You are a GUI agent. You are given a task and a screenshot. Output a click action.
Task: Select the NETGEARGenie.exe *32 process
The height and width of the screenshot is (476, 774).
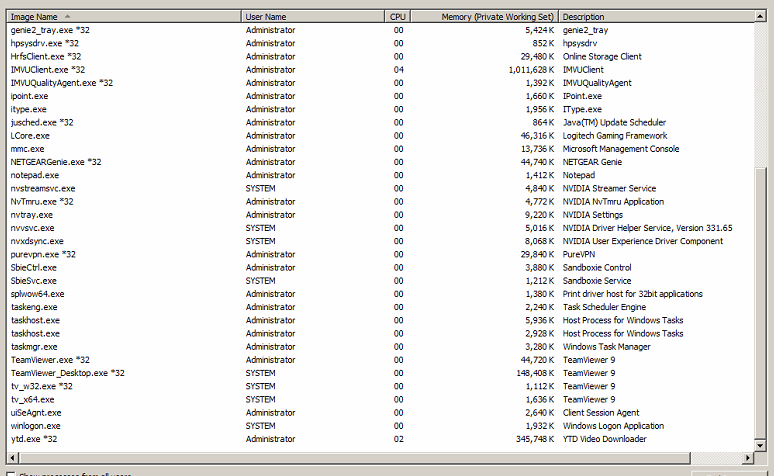(x=380, y=162)
